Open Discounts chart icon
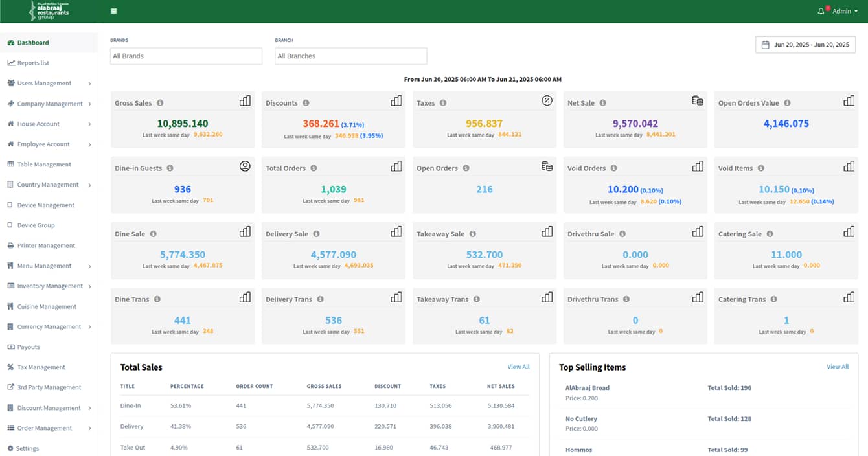 pyautogui.click(x=396, y=100)
